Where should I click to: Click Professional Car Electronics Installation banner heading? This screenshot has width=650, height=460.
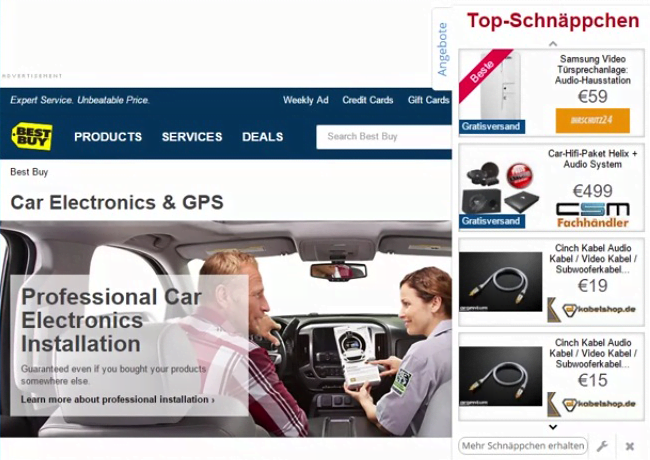click(x=111, y=320)
